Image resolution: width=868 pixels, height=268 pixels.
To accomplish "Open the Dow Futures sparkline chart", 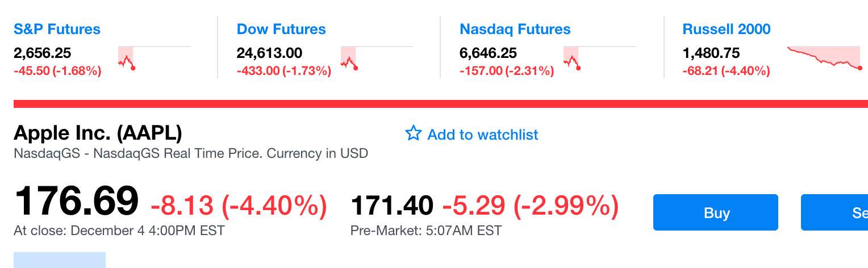I will (377, 57).
